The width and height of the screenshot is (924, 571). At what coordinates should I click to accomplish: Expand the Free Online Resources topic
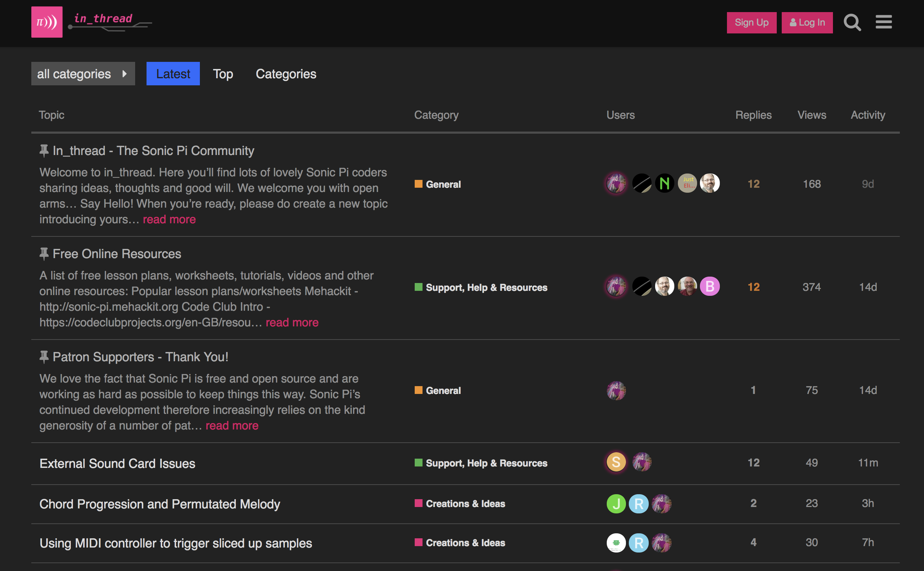(x=292, y=324)
